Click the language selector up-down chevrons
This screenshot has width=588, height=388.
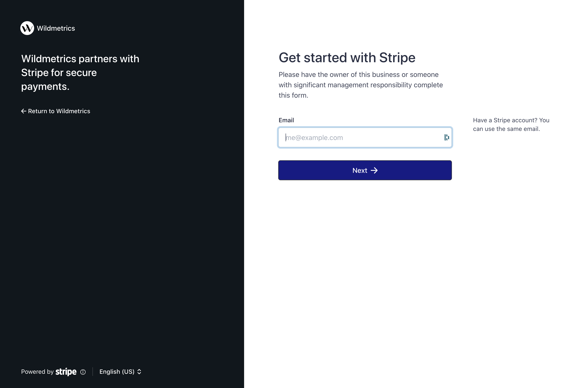[139, 372]
